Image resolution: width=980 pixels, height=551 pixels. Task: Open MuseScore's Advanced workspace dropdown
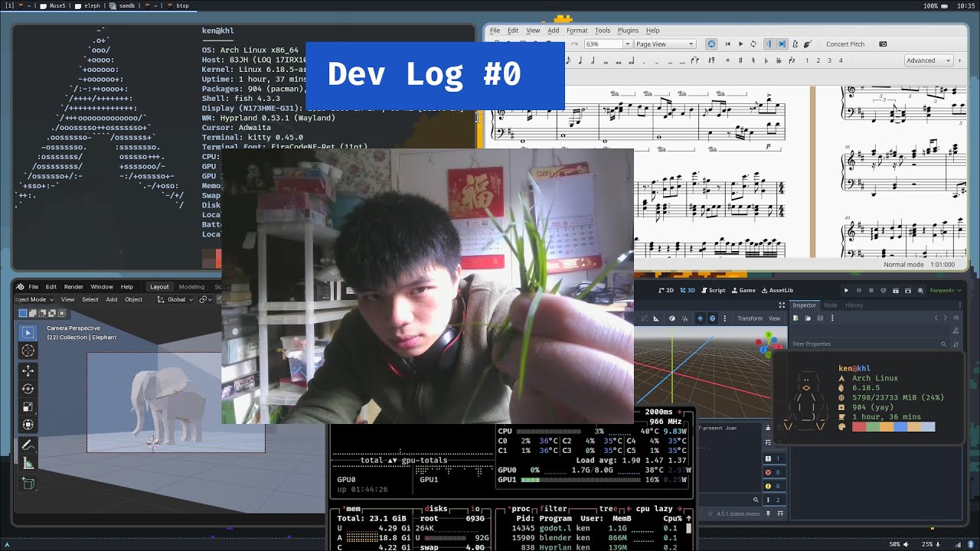coord(928,60)
